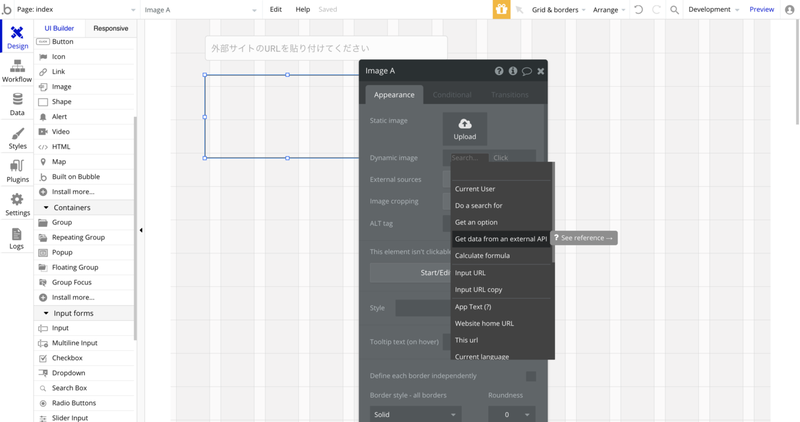
Task: Click the Bubble logo icon
Action: click(x=6, y=9)
